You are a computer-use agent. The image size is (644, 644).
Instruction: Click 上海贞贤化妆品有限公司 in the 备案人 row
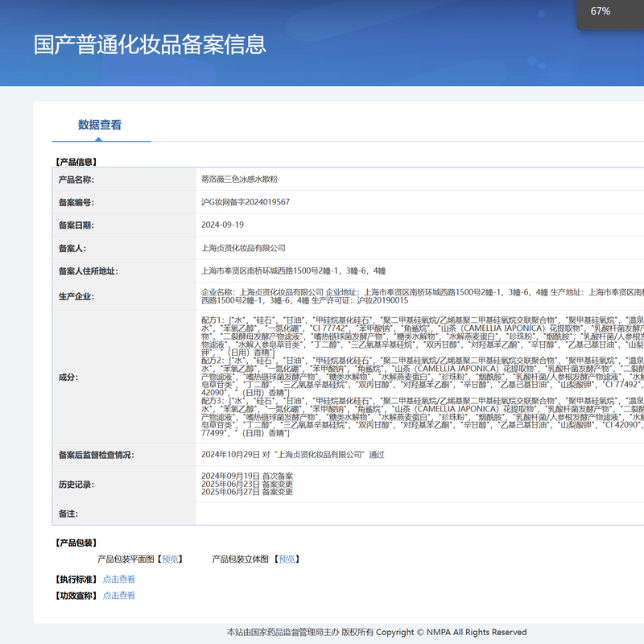(243, 248)
